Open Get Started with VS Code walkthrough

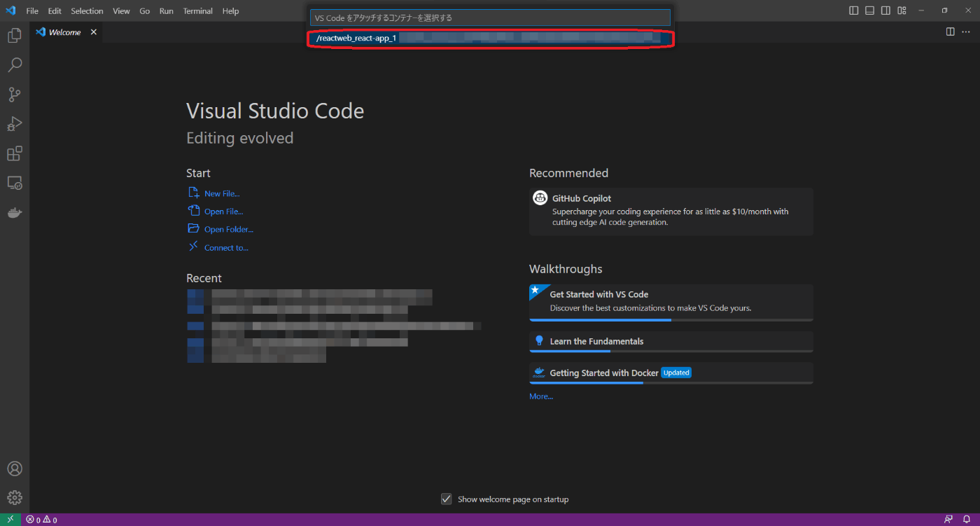click(x=671, y=303)
